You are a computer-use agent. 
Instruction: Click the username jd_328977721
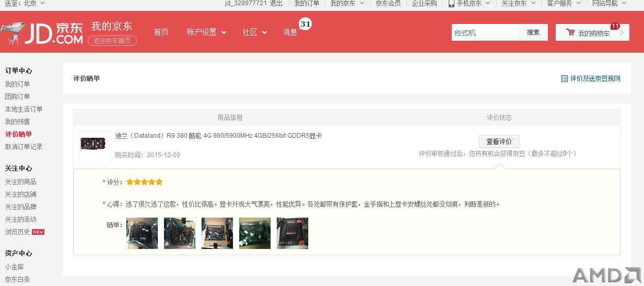[246, 3]
